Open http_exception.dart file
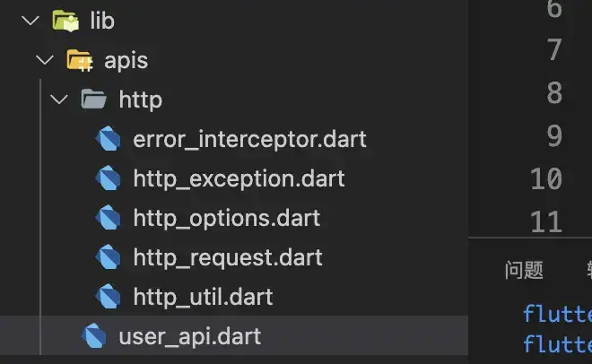 (x=239, y=178)
